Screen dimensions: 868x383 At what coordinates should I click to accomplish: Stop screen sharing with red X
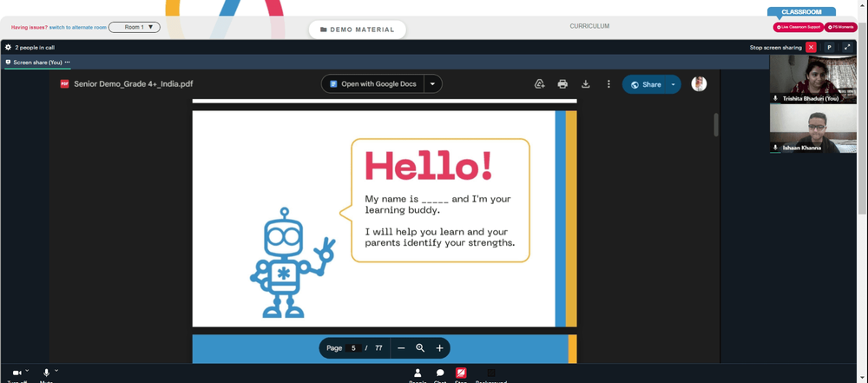pyautogui.click(x=811, y=48)
